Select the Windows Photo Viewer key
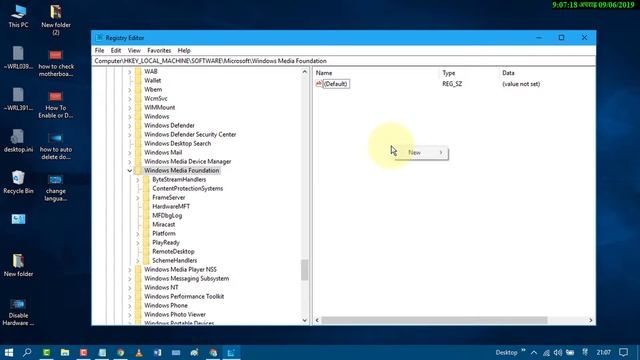The width and height of the screenshot is (640, 360). tap(175, 314)
